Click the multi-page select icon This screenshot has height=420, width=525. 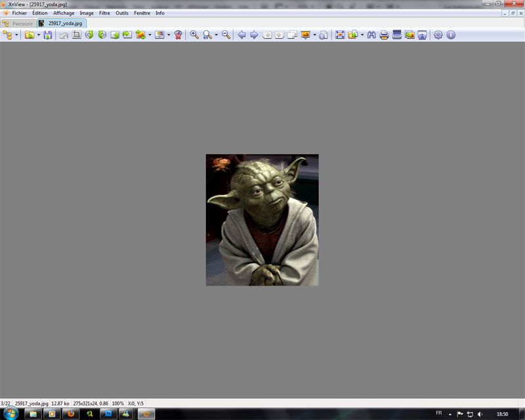coord(292,35)
